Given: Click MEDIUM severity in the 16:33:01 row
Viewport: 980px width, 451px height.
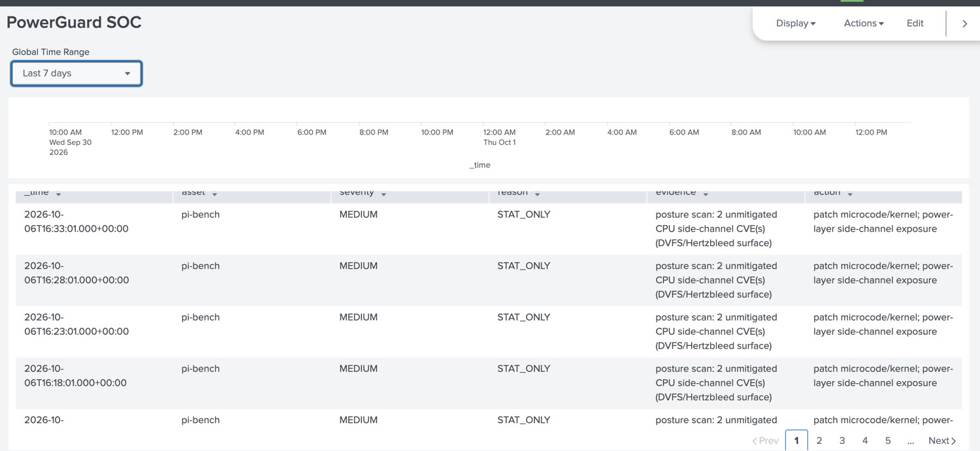Looking at the screenshot, I should (358, 214).
